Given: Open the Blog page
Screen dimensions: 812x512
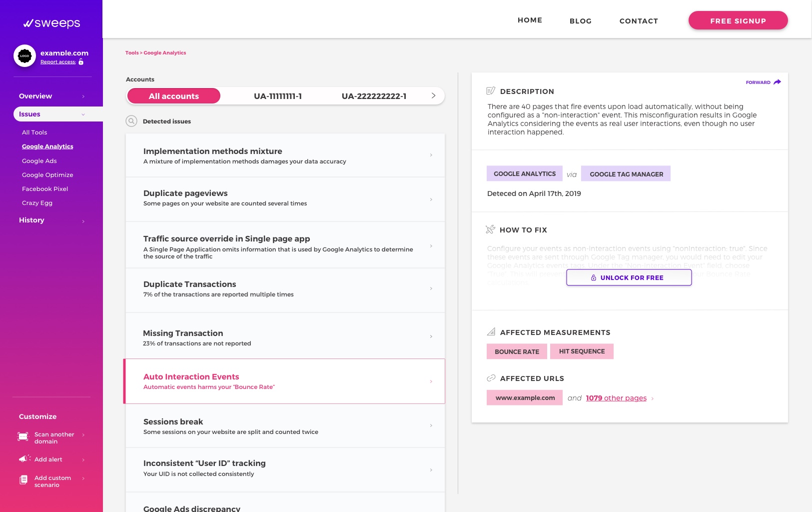Looking at the screenshot, I should tap(581, 21).
